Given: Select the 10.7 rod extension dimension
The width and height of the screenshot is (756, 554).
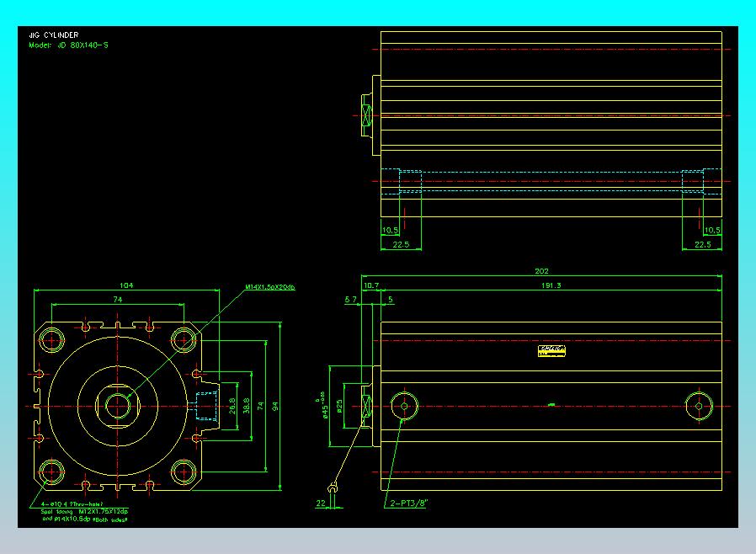Looking at the screenshot, I should tap(370, 285).
